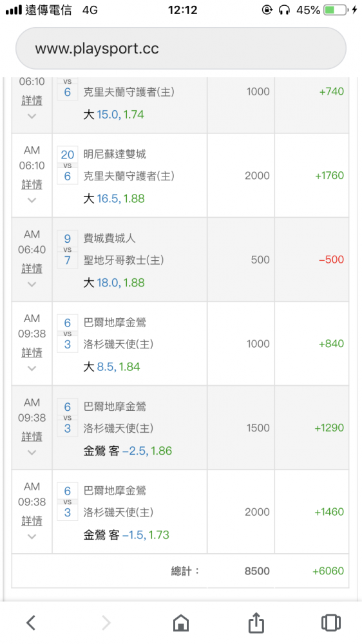The image size is (362, 644).
Task: Tap the headphones icon in status bar
Action: pos(284,10)
